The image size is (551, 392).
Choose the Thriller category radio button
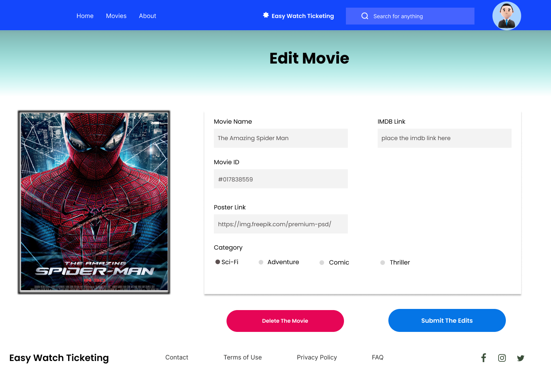[x=383, y=263]
